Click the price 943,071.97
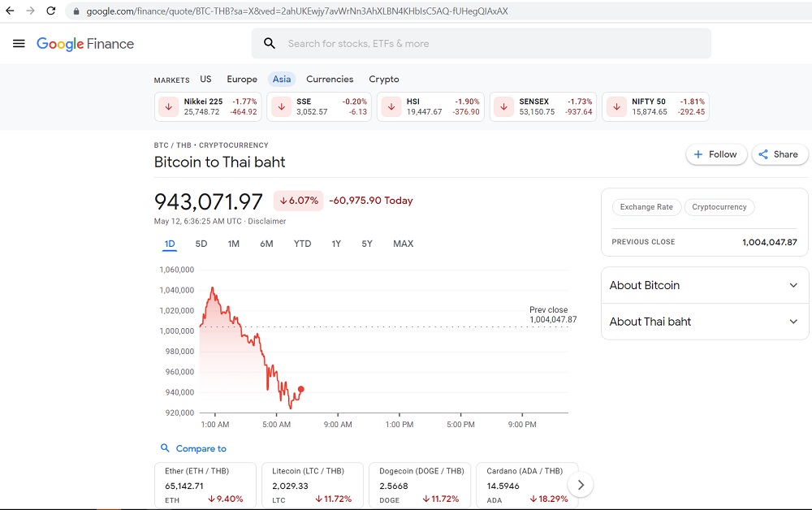Screen dimensions: 812x510 [208, 201]
